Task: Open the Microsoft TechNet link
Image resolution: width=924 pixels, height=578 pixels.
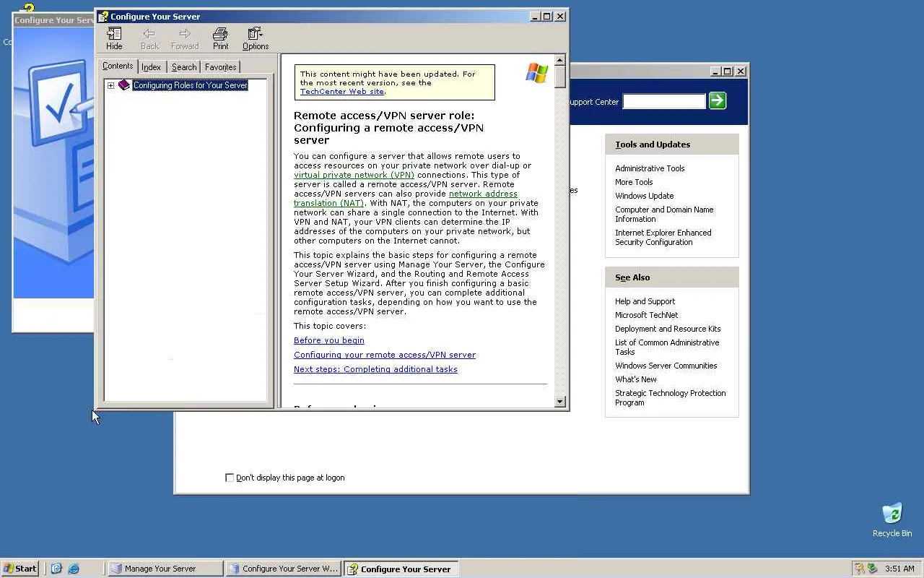Action: click(x=646, y=315)
